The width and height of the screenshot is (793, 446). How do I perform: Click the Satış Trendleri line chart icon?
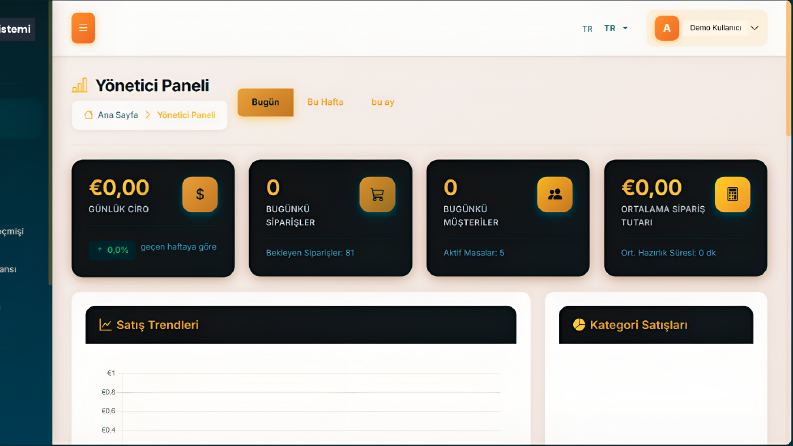[105, 325]
